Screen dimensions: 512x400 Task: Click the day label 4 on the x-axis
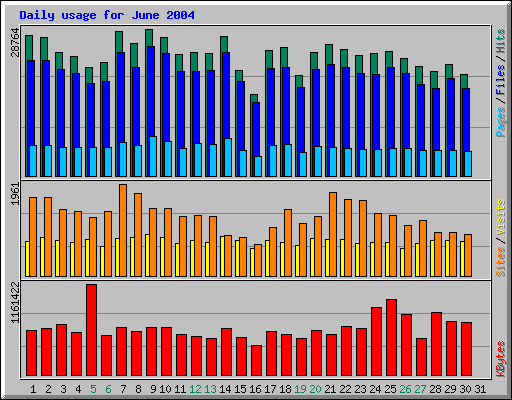click(x=78, y=389)
